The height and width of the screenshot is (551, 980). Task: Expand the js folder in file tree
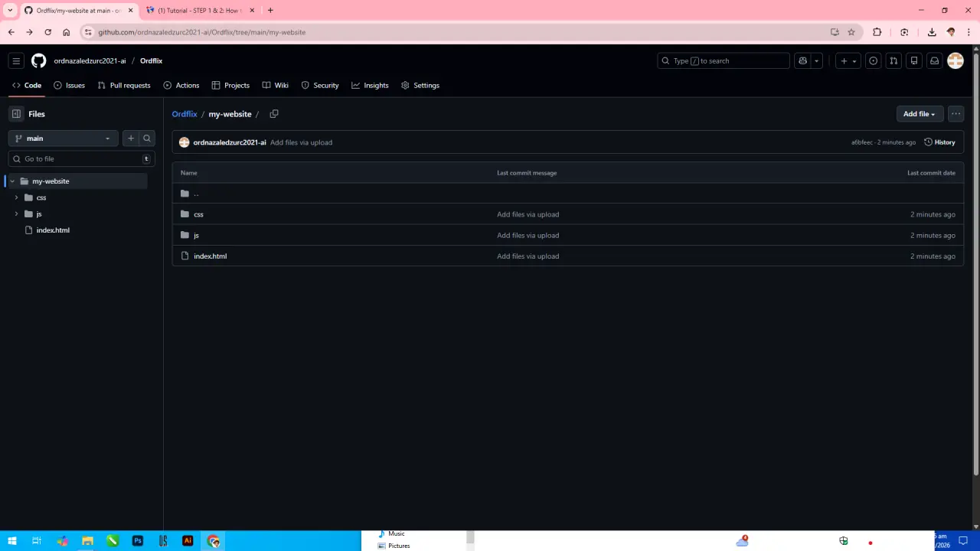pyautogui.click(x=16, y=214)
